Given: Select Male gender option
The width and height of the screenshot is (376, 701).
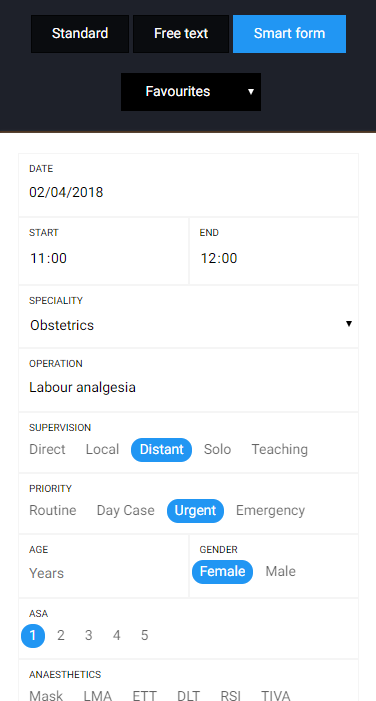Looking at the screenshot, I should click(x=281, y=571).
